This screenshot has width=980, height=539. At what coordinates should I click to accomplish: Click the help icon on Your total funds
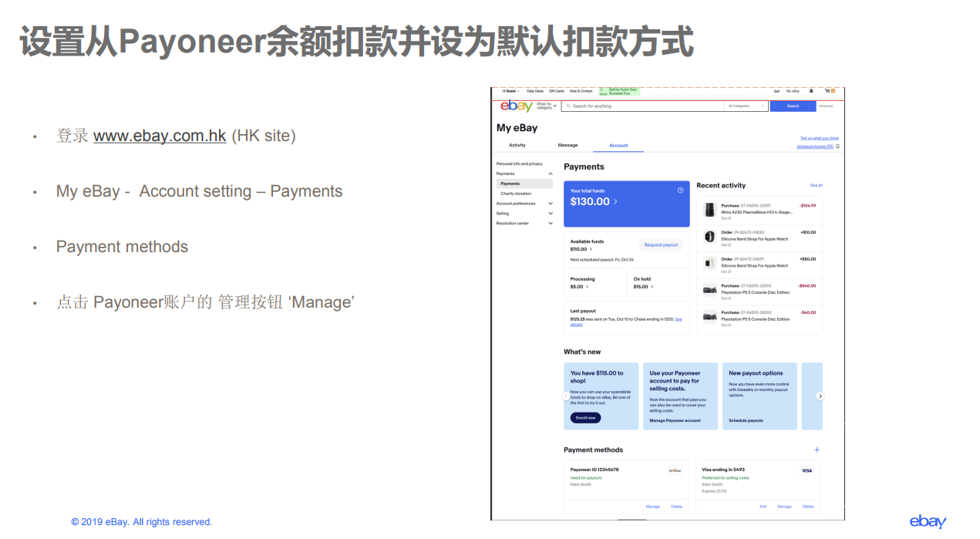(680, 190)
